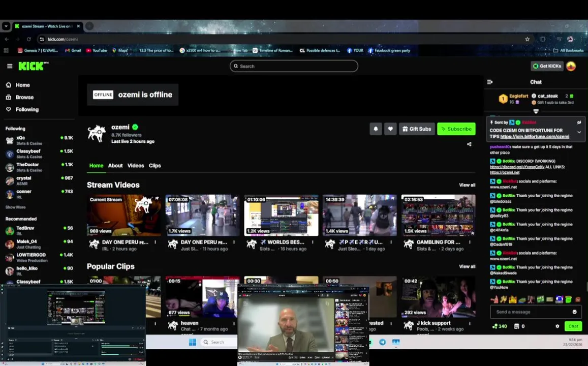The height and width of the screenshot is (366, 588).
Task: Click the taskbar Search box
Action: (219, 342)
